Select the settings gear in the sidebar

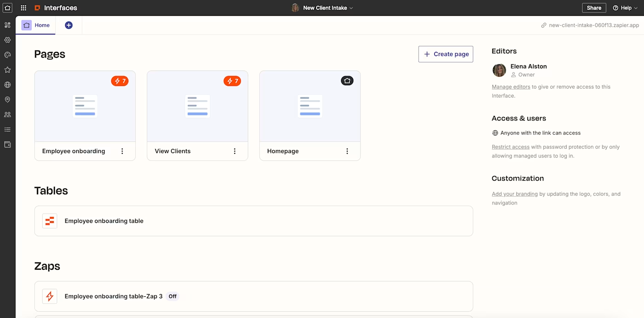(x=7, y=40)
